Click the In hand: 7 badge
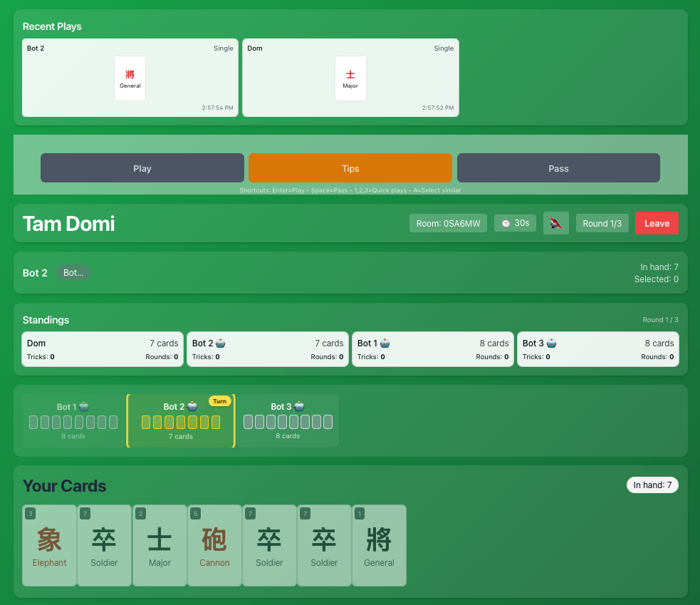Screen dimensions: 700x605 click(652, 485)
